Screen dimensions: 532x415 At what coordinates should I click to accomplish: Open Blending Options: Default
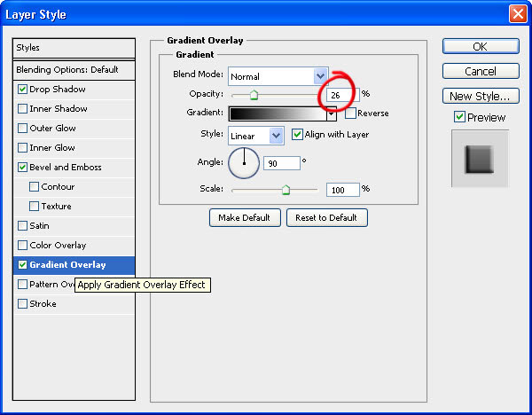(74, 70)
